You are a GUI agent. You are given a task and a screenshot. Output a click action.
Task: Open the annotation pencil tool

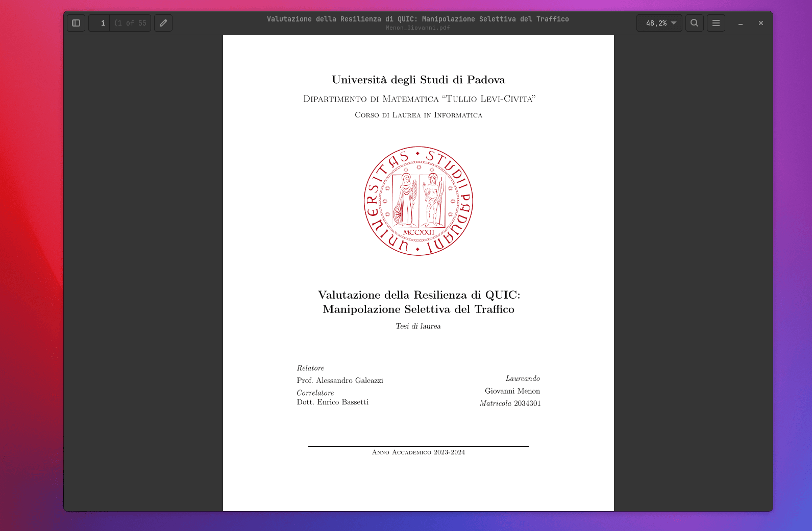tap(163, 23)
